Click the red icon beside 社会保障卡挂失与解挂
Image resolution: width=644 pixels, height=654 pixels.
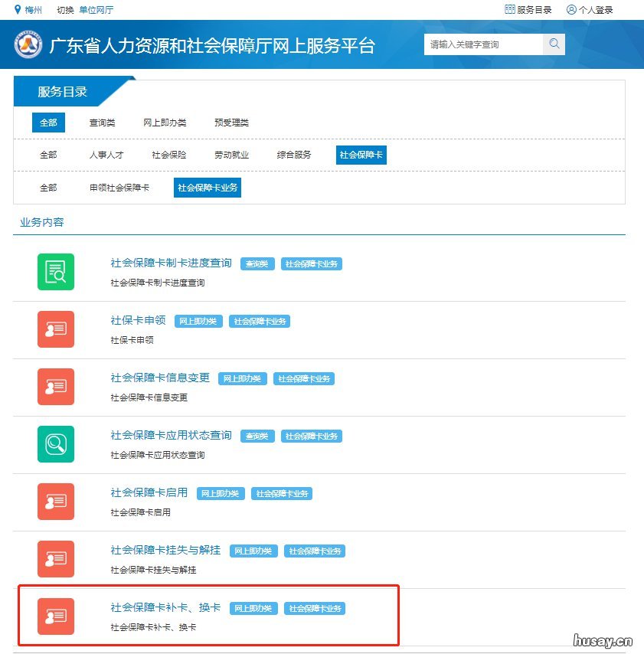point(55,559)
